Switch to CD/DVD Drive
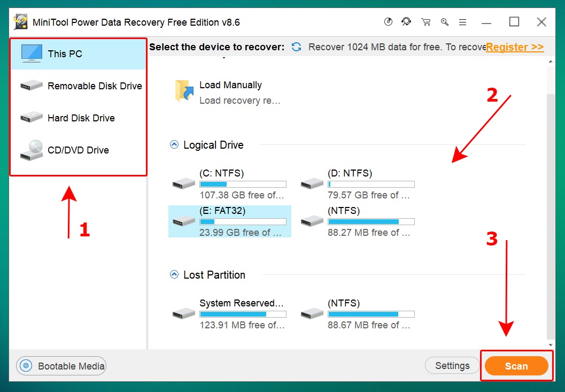The width and height of the screenshot is (565, 392). click(x=78, y=150)
